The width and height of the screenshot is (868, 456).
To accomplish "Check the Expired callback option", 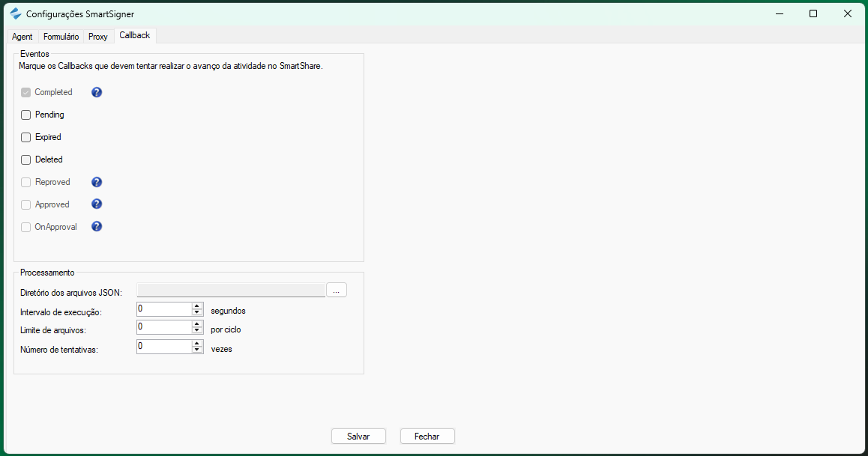I will coord(26,137).
